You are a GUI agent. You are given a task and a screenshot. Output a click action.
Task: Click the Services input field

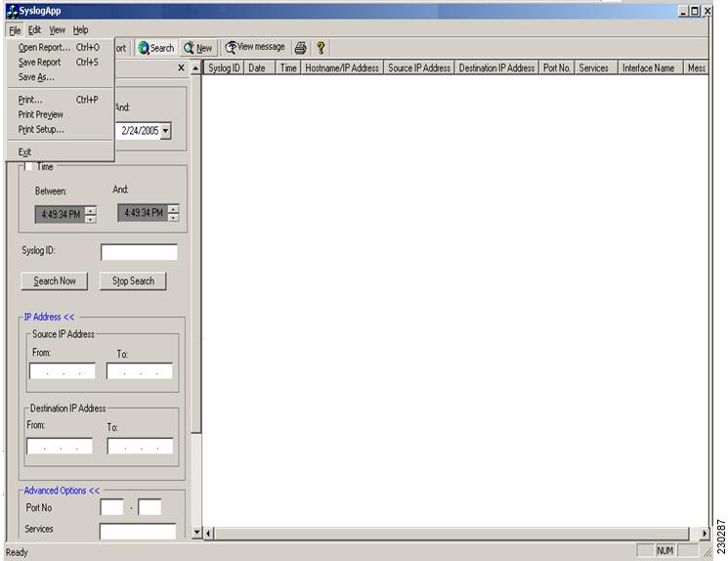(x=138, y=532)
